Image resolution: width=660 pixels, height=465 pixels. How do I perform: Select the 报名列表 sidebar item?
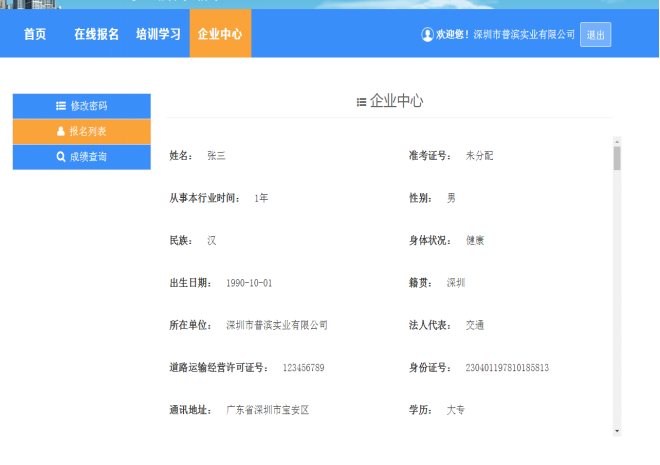coord(82,132)
